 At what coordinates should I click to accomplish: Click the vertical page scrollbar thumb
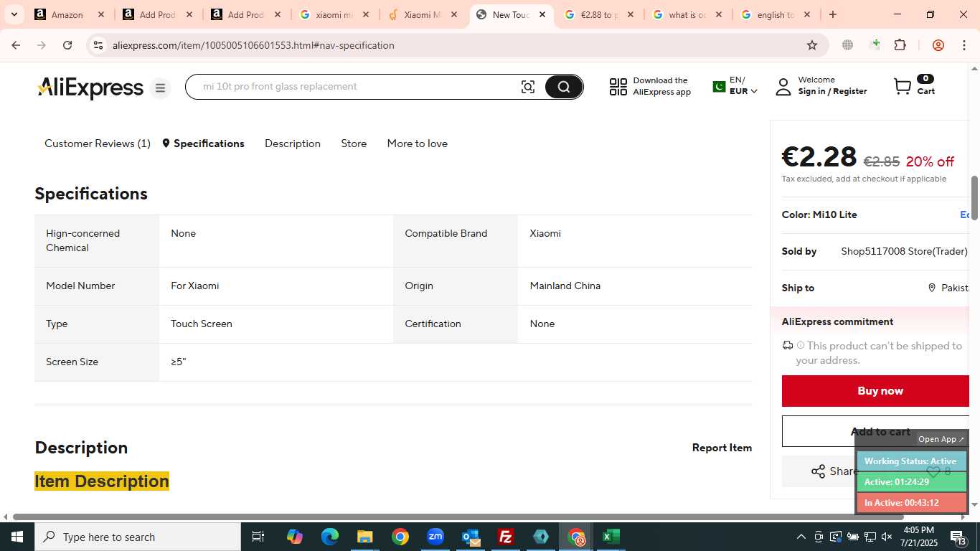coord(974,199)
